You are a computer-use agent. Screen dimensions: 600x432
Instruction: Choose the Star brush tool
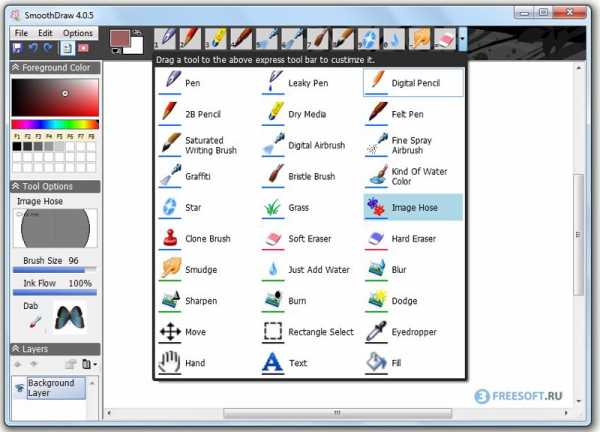coord(207,207)
